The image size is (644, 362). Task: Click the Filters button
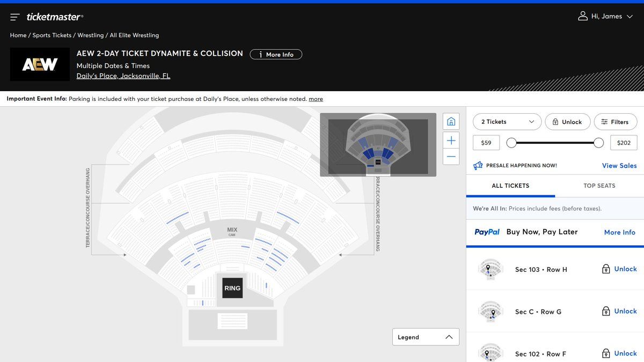tap(615, 122)
